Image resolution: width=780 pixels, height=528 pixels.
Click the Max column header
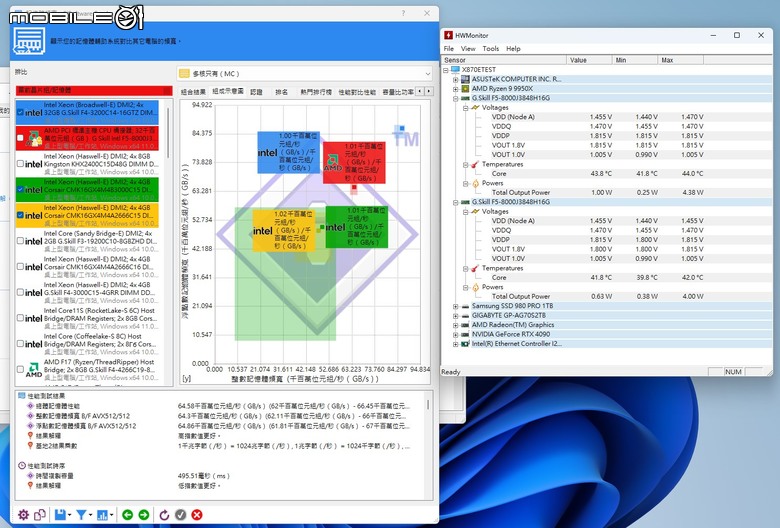coord(681,60)
